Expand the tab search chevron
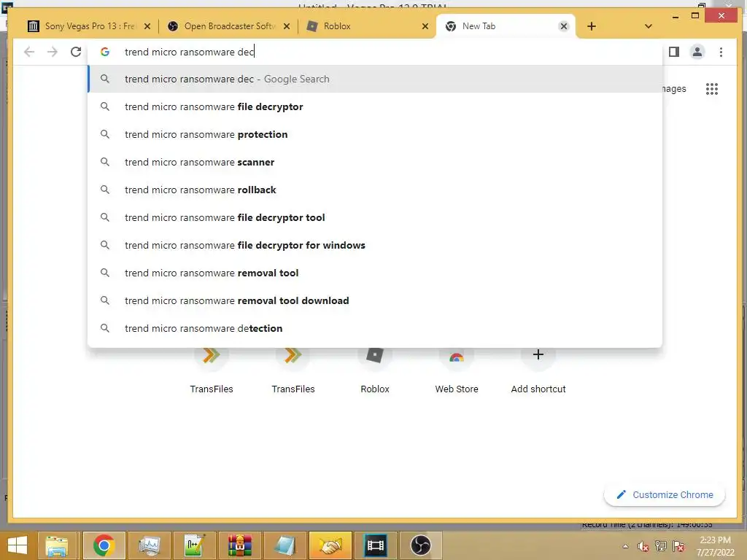This screenshot has height=560, width=747. [648, 26]
